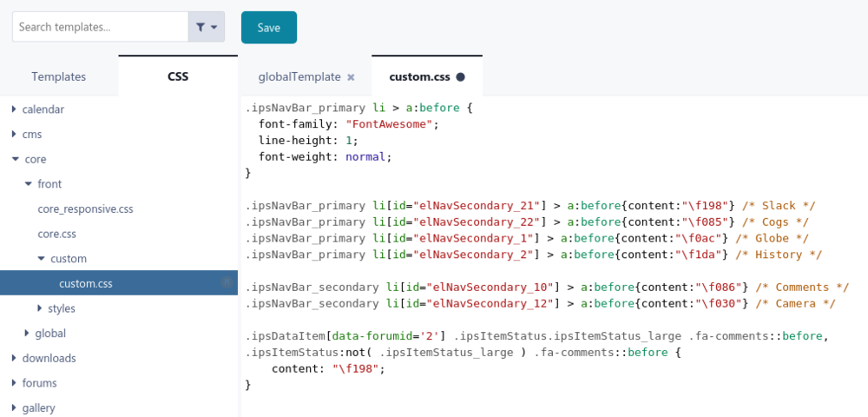
Task: Open the template filter dropdown
Action: tap(207, 27)
